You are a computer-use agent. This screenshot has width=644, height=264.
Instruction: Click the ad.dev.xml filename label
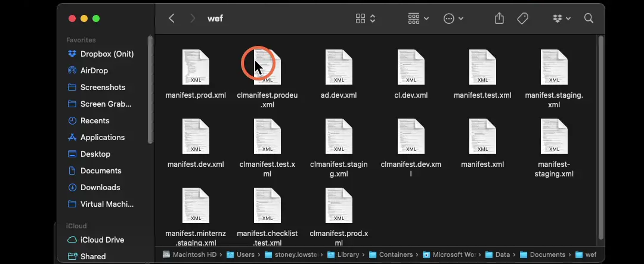(x=339, y=95)
